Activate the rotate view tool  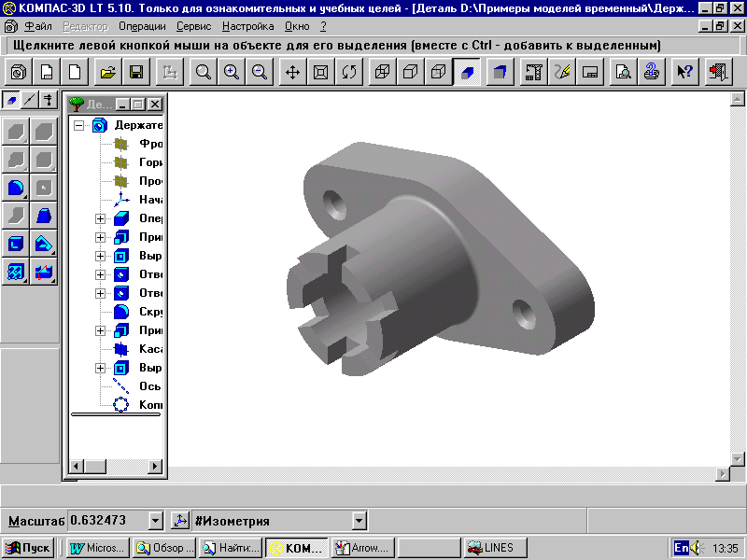(348, 72)
